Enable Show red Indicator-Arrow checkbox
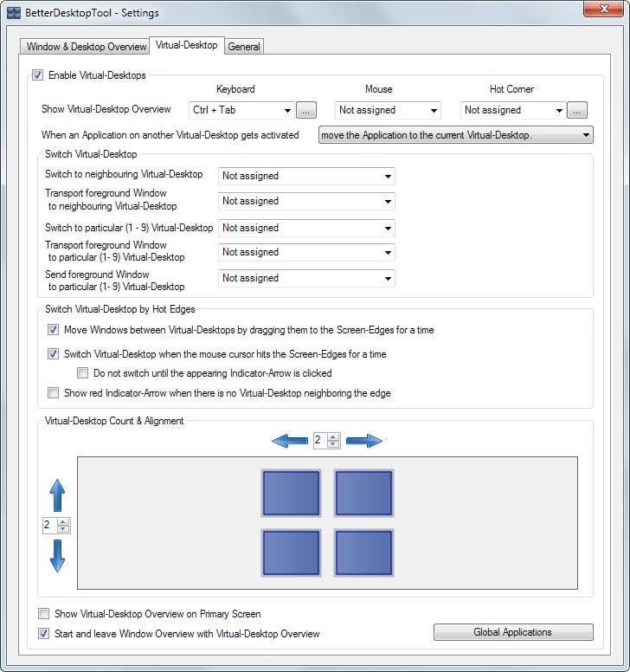630x672 pixels. pyautogui.click(x=53, y=392)
